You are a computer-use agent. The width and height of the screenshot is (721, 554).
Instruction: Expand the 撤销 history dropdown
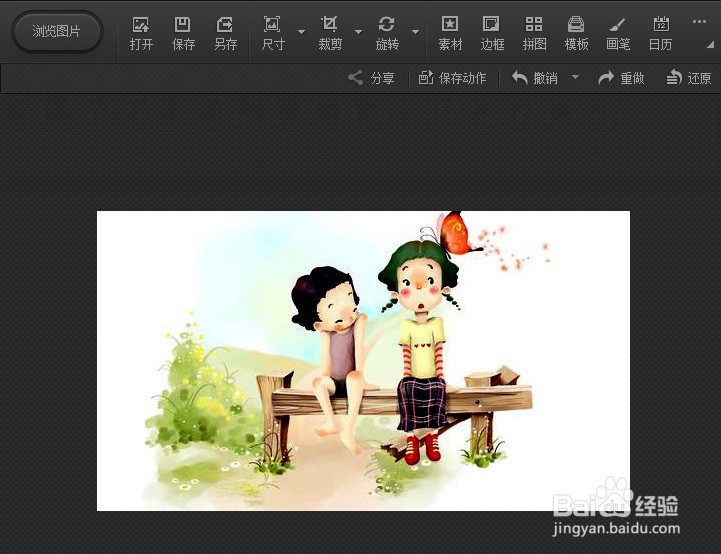click(x=575, y=77)
